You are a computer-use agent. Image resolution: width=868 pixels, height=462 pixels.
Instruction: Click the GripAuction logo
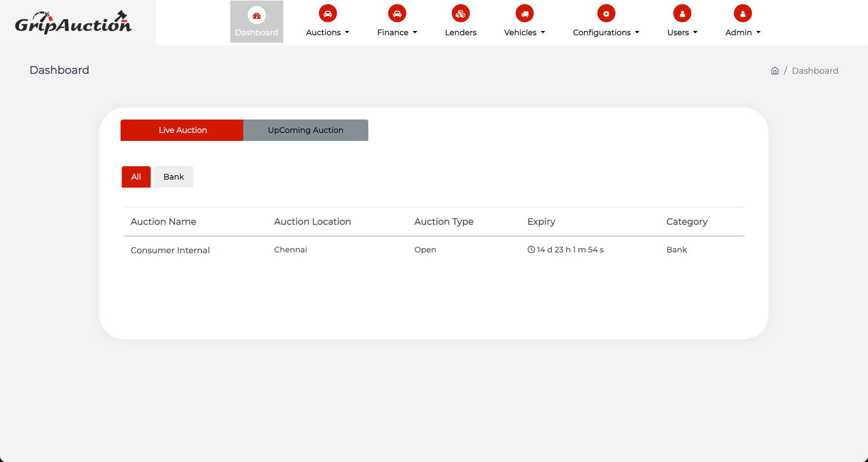73,23
